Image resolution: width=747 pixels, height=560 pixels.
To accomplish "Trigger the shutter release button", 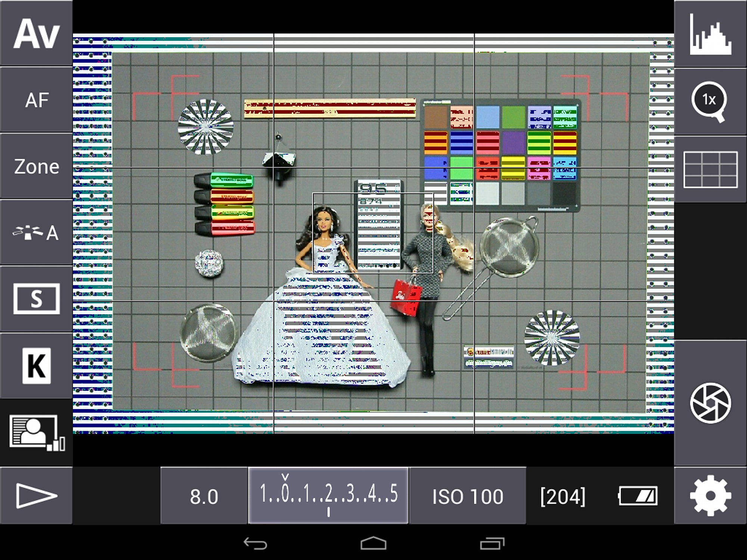I will point(710,403).
